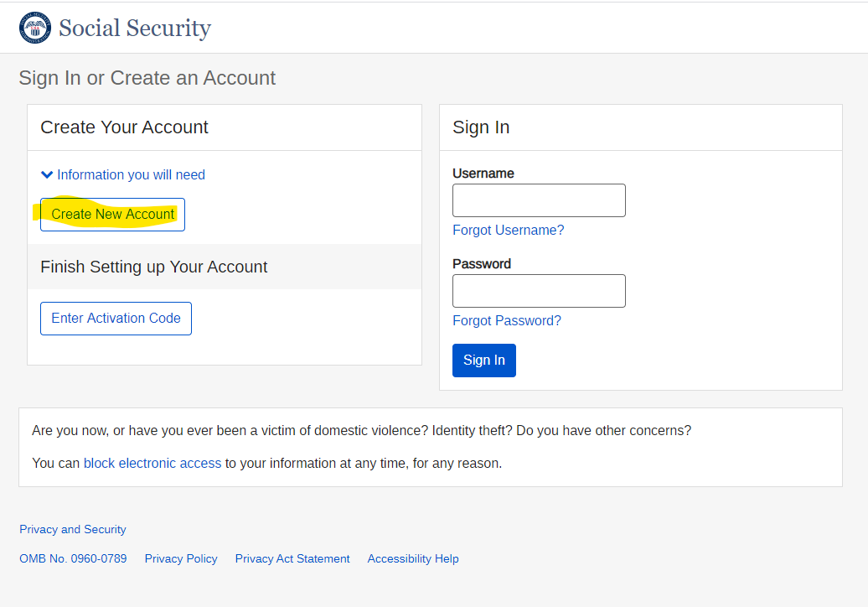Go to the Accessibility Help link

pos(413,558)
